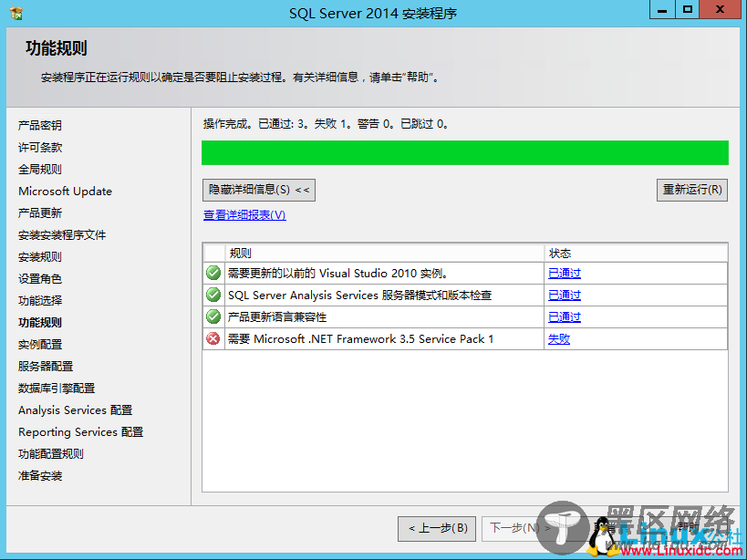Select 准备安装 step in sidebar
This screenshot has width=747, height=560.
tap(40, 476)
